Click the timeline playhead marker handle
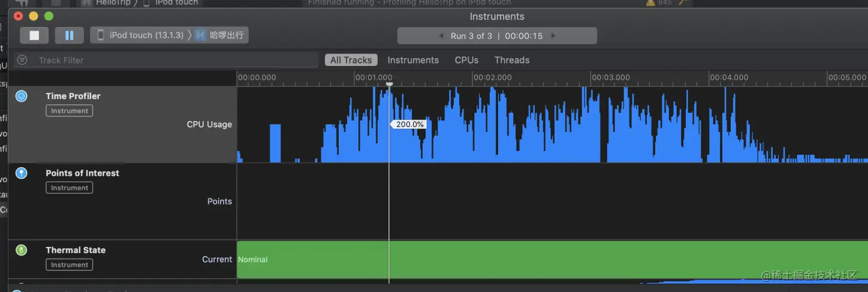Screen dimensions: 868x292 (389, 85)
